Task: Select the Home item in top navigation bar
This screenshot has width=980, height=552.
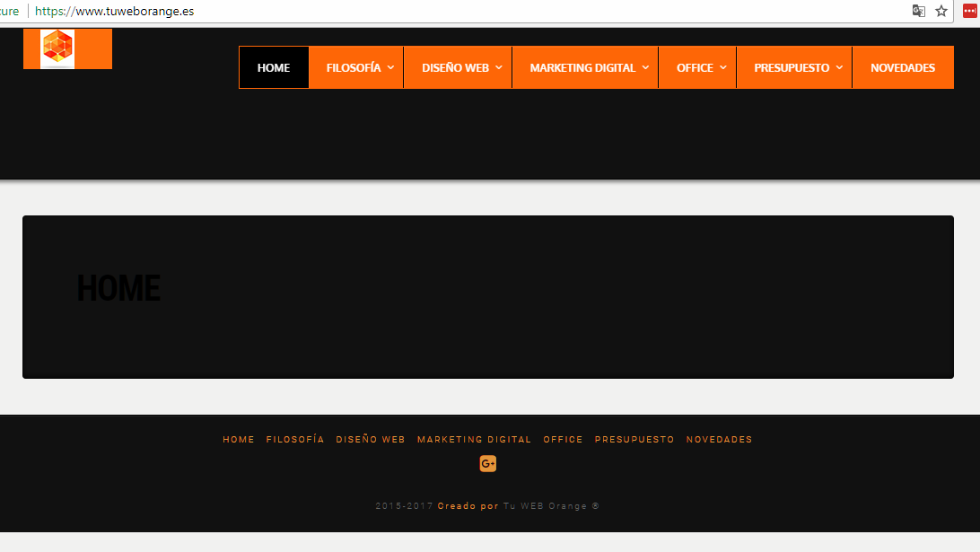Action: tap(274, 67)
